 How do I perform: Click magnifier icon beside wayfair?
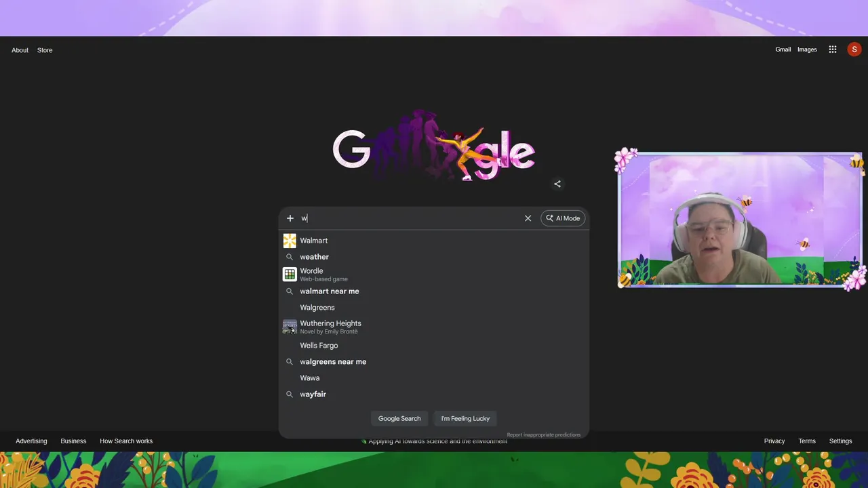pyautogui.click(x=290, y=394)
